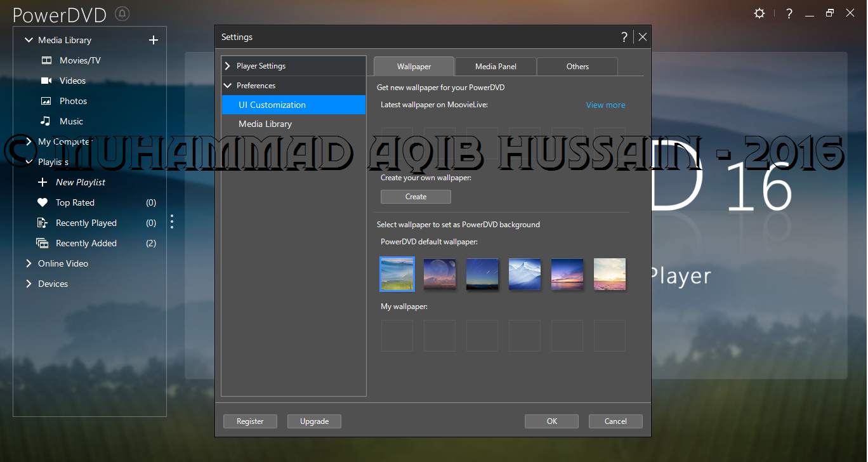Open View more wallpapers link
Screen dimensions: 868x462
(605, 105)
